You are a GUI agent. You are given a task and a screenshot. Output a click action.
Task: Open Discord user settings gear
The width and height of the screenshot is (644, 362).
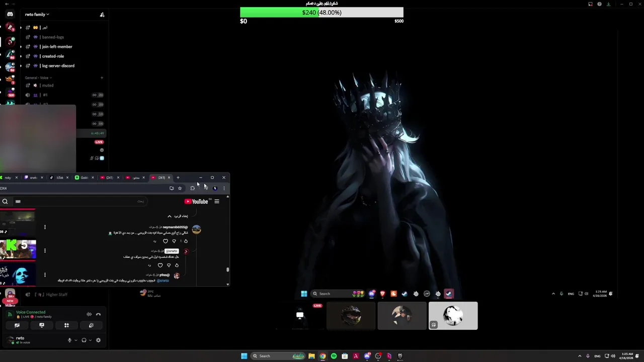point(98,340)
